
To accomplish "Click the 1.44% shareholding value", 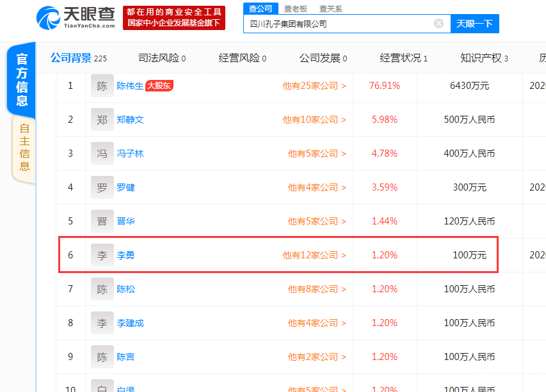I will 385,221.
